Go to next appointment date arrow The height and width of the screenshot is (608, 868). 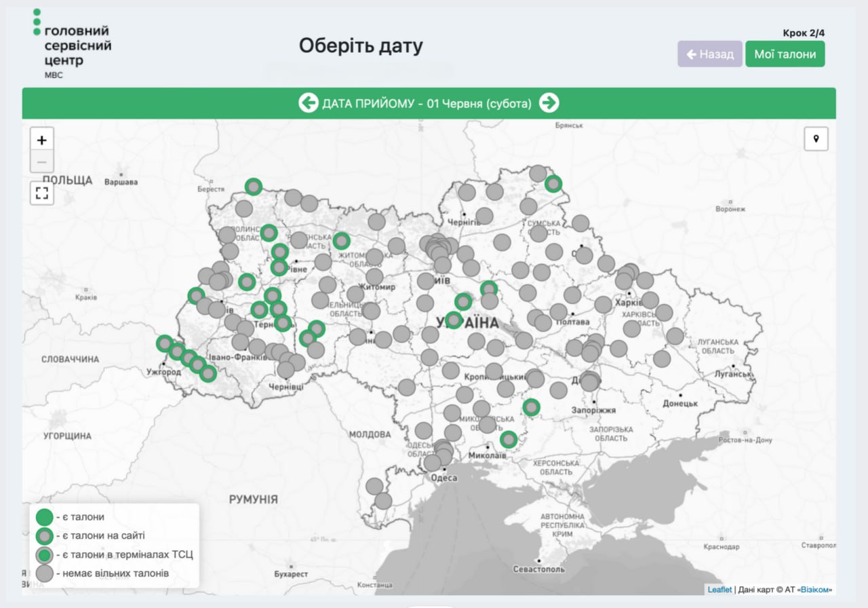(x=549, y=103)
